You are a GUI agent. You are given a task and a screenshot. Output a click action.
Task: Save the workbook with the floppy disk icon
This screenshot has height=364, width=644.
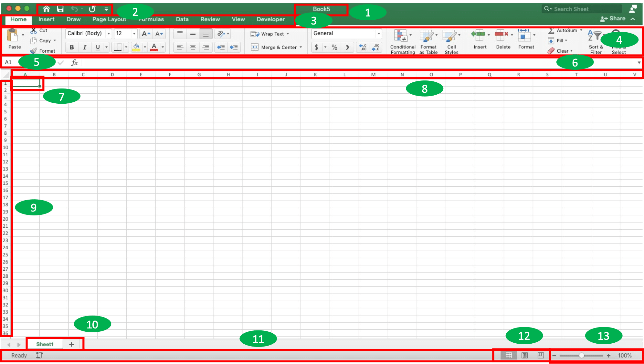point(60,9)
